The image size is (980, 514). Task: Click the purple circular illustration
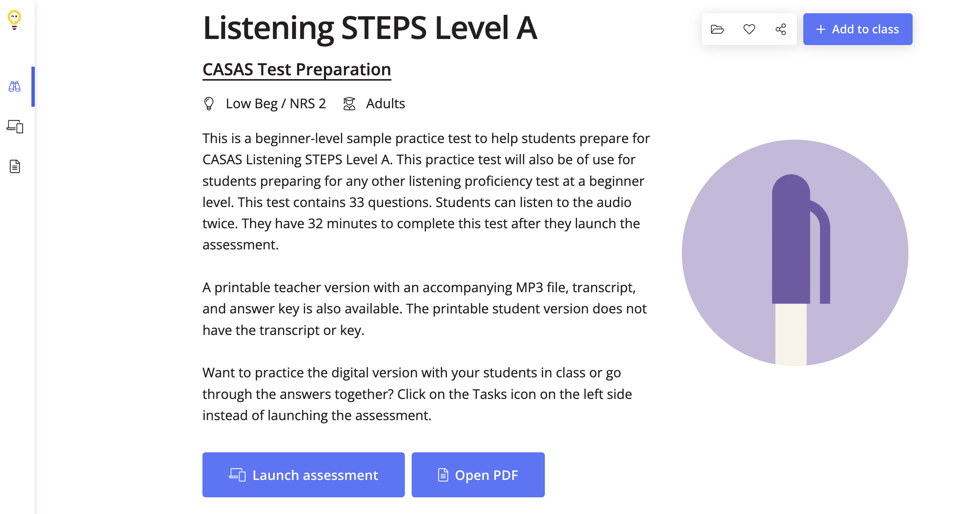click(794, 252)
